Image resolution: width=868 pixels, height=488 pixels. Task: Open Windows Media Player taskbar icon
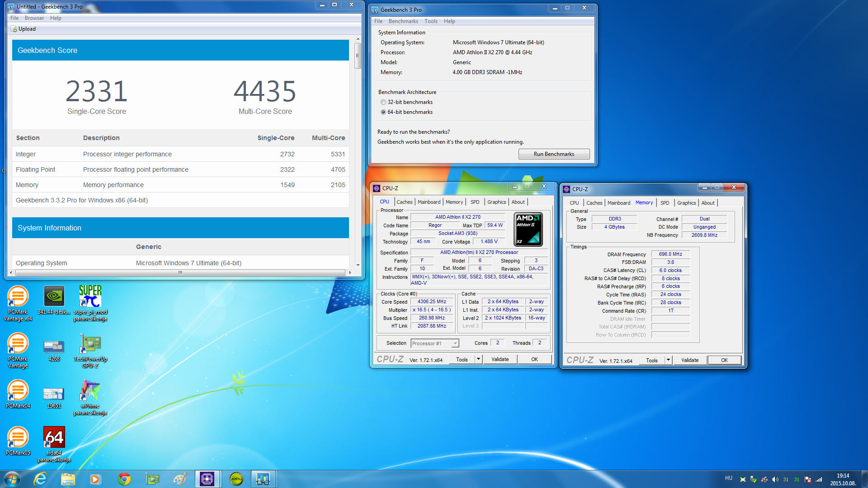(95, 479)
